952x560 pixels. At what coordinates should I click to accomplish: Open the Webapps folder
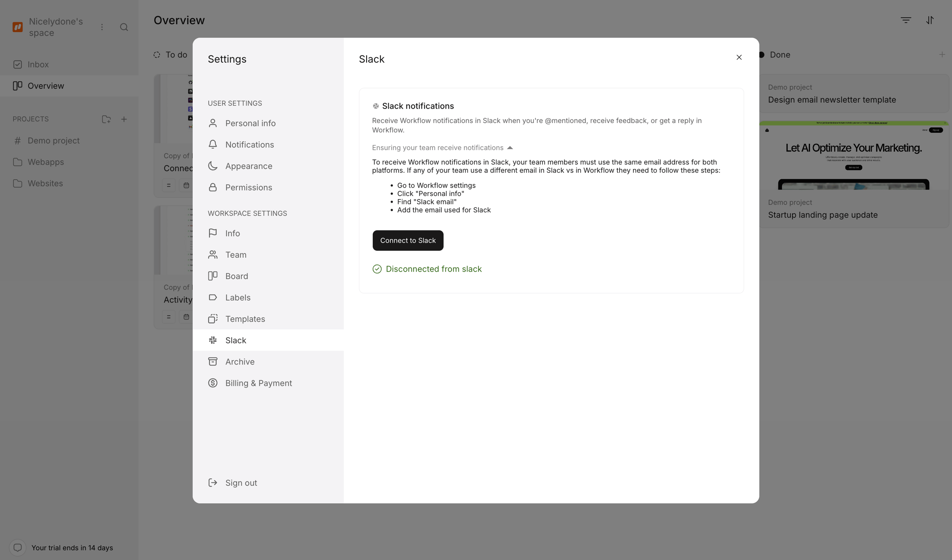tap(69, 162)
